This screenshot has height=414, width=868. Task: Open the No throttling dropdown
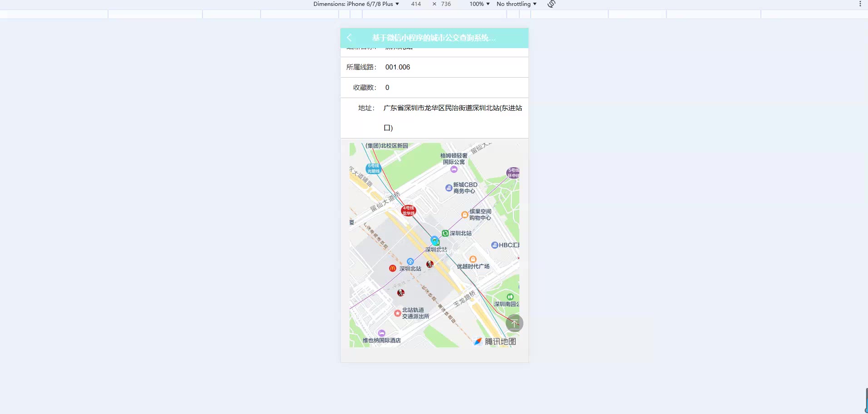[517, 4]
